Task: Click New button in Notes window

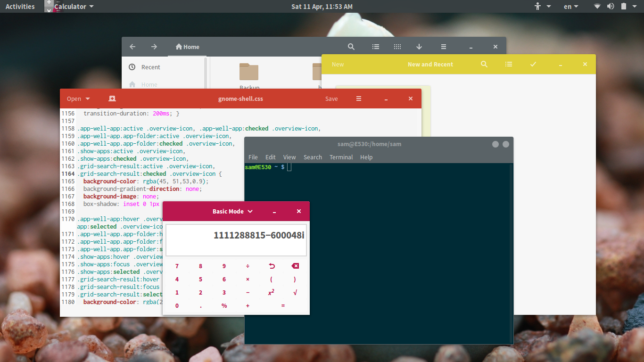Action: 338,64
